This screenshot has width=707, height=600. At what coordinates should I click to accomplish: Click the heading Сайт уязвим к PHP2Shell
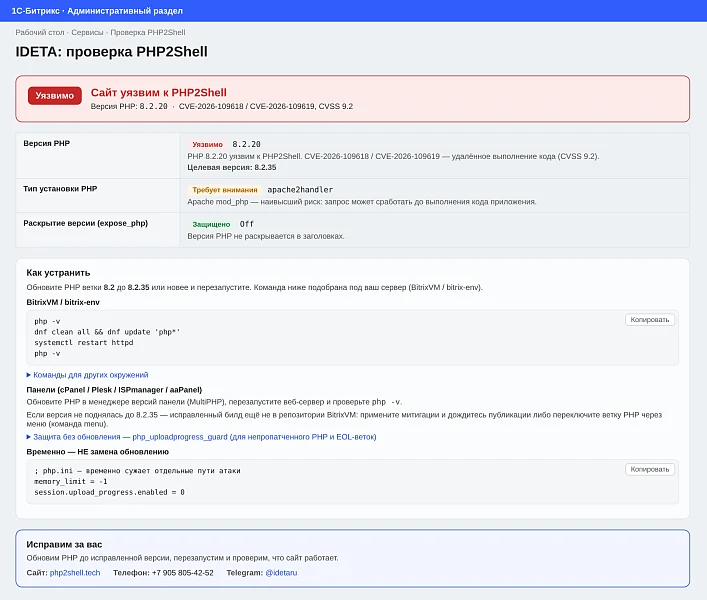tap(159, 92)
